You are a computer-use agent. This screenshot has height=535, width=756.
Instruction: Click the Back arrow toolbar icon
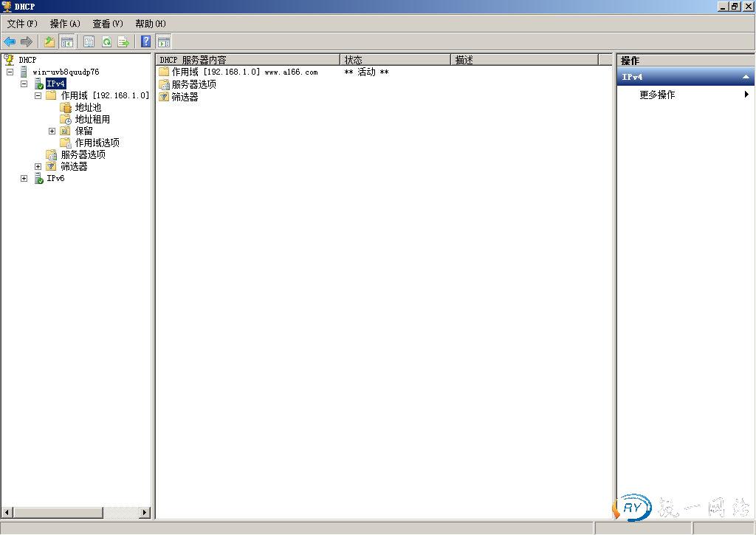[x=10, y=42]
